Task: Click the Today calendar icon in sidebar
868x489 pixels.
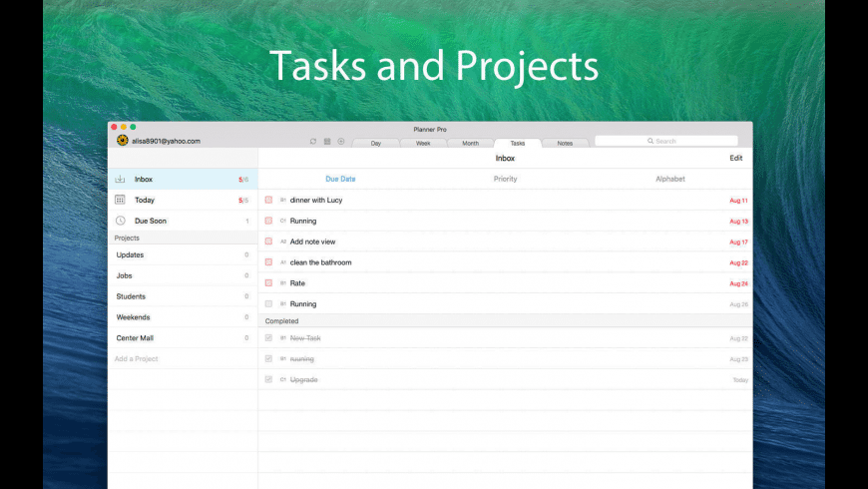Action: click(120, 200)
